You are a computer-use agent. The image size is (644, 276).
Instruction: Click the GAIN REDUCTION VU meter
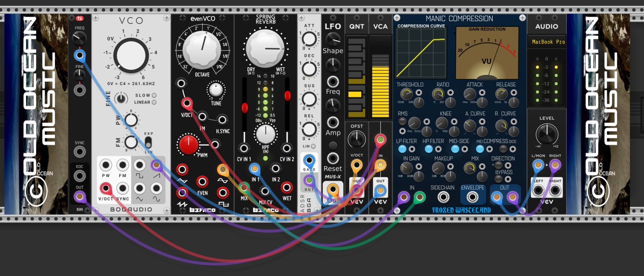487,53
